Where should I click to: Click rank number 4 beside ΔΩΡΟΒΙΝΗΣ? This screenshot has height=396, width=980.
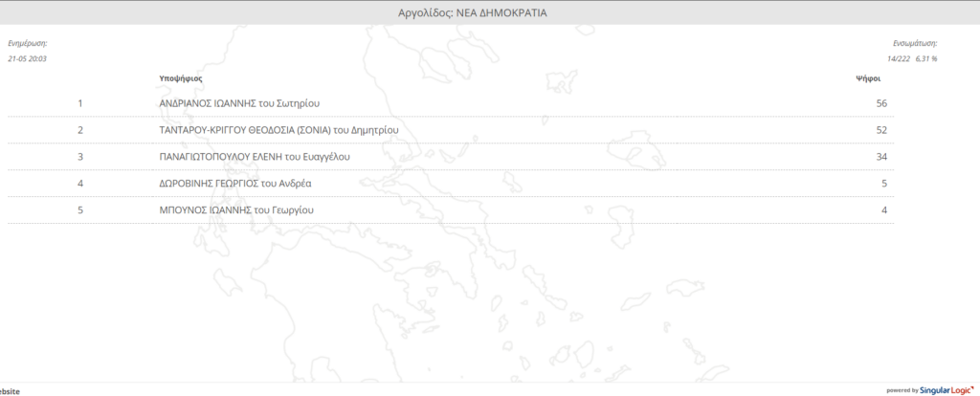point(80,184)
